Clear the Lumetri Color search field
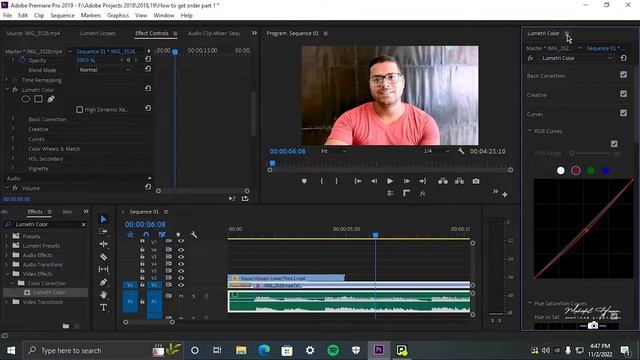This screenshot has height=360, width=640. tap(83, 224)
